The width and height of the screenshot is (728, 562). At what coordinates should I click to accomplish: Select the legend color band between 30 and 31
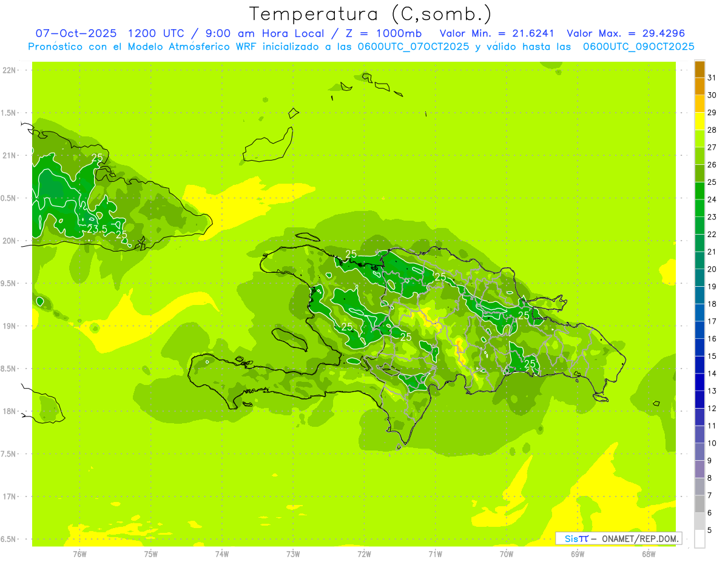(x=699, y=87)
